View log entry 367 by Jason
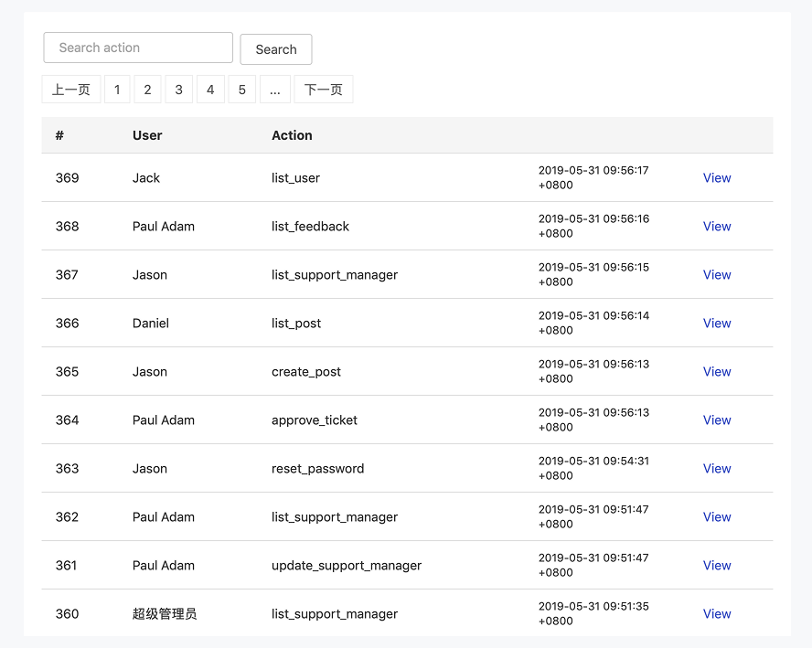This screenshot has height=648, width=812. [x=717, y=274]
